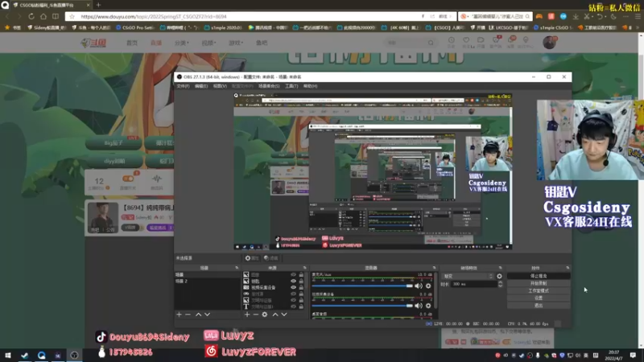
Task: Add a new source in OBS Sources panel
Action: click(x=247, y=315)
